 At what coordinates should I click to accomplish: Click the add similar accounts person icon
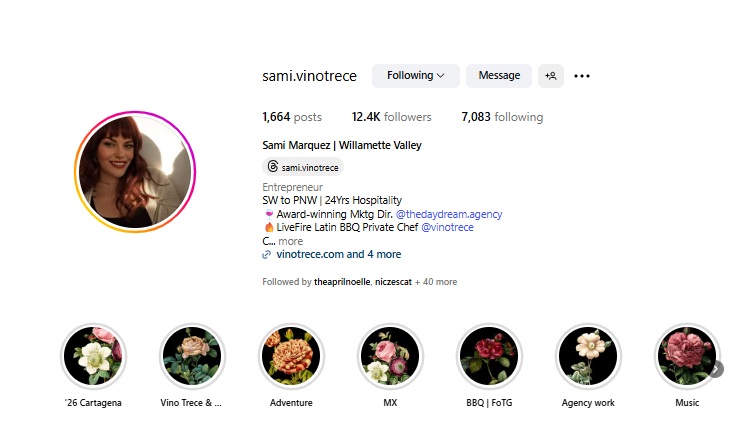point(551,76)
